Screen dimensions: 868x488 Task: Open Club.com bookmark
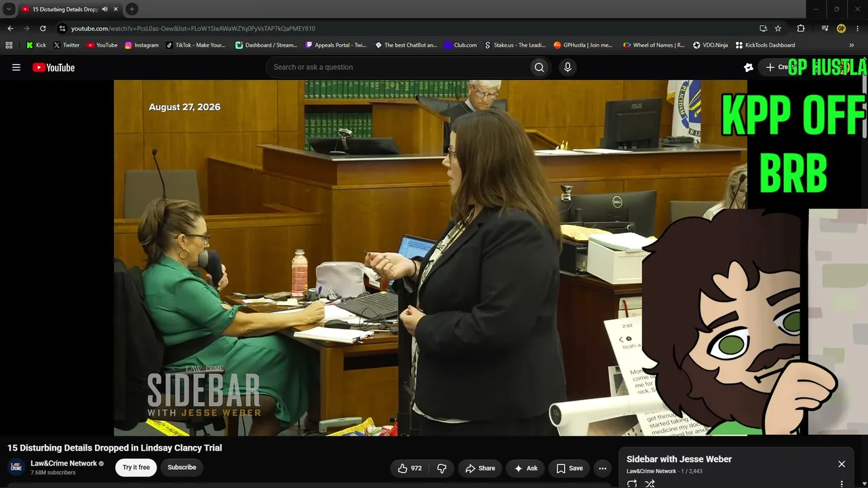[x=460, y=45]
